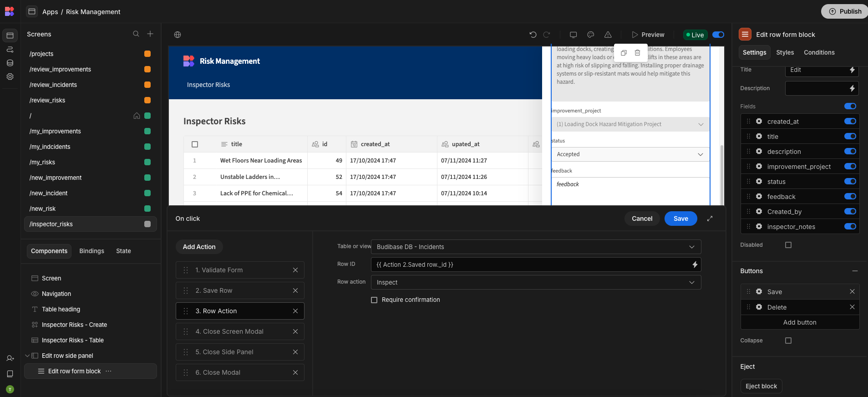Select the Components tab
This screenshot has height=397, width=868.
[49, 251]
